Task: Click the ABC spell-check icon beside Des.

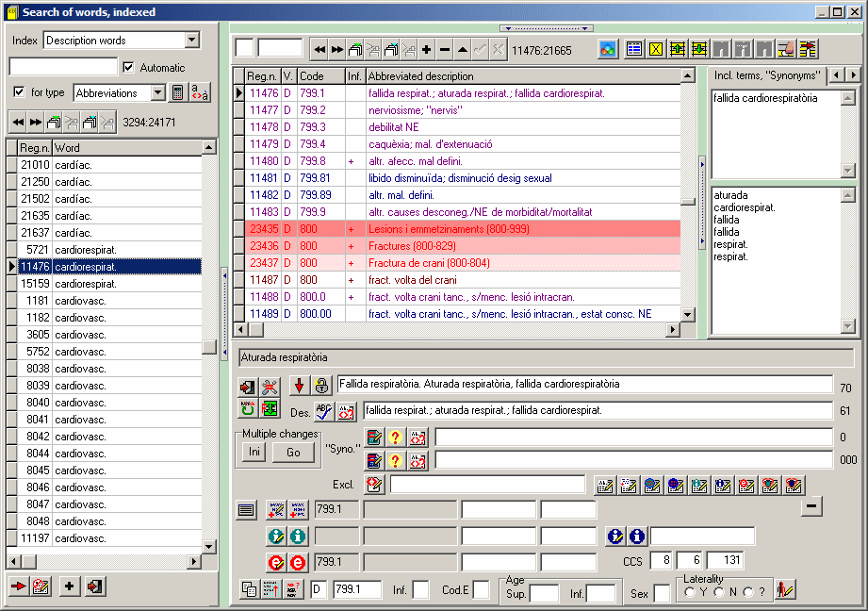Action: coord(324,411)
